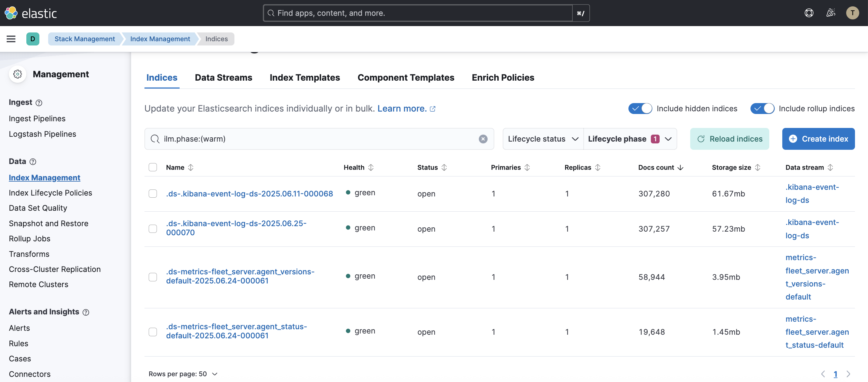Screen dimensions: 868x382
Task: Sort table by Name column
Action: point(180,167)
